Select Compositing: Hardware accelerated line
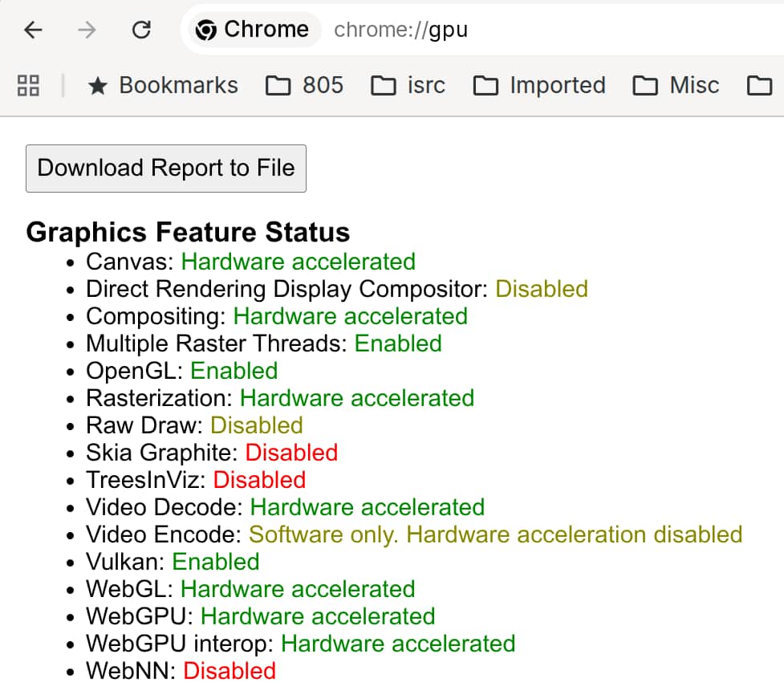The height and width of the screenshot is (699, 784). tap(277, 316)
